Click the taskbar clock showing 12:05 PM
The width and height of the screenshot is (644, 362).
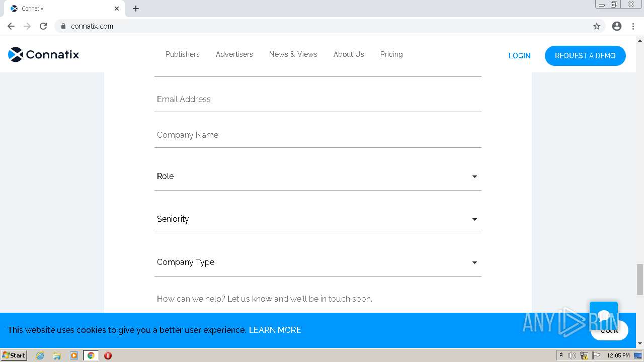(x=618, y=355)
